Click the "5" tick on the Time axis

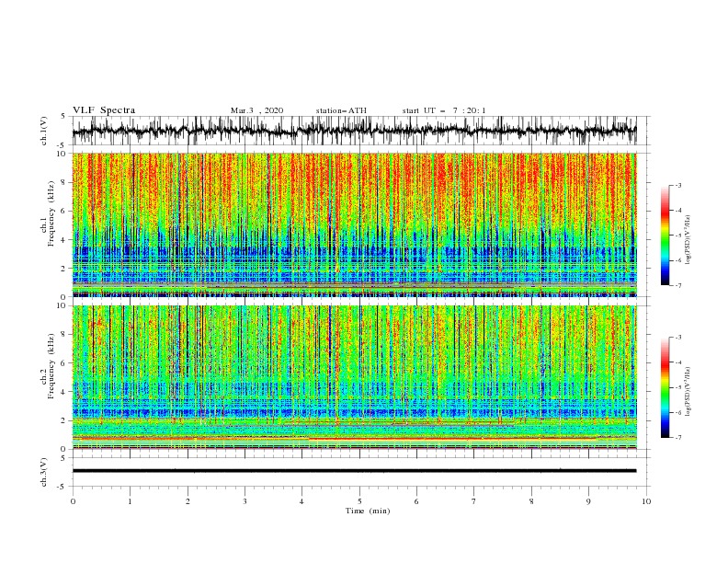click(x=359, y=501)
